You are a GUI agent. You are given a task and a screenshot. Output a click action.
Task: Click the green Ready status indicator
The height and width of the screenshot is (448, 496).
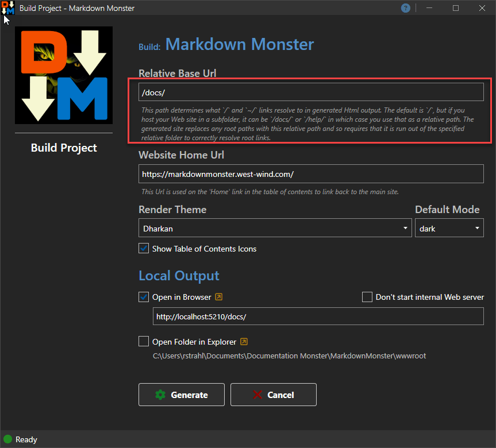pos(8,439)
